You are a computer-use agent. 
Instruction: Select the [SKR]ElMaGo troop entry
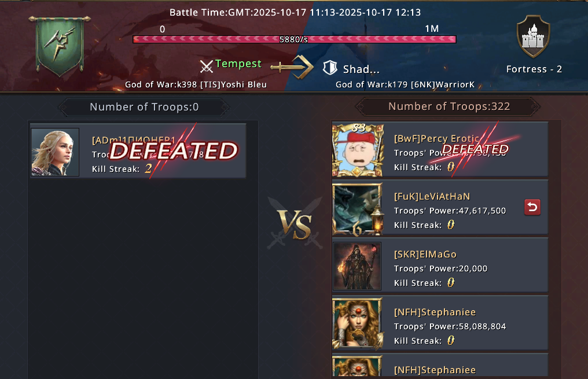coord(440,266)
